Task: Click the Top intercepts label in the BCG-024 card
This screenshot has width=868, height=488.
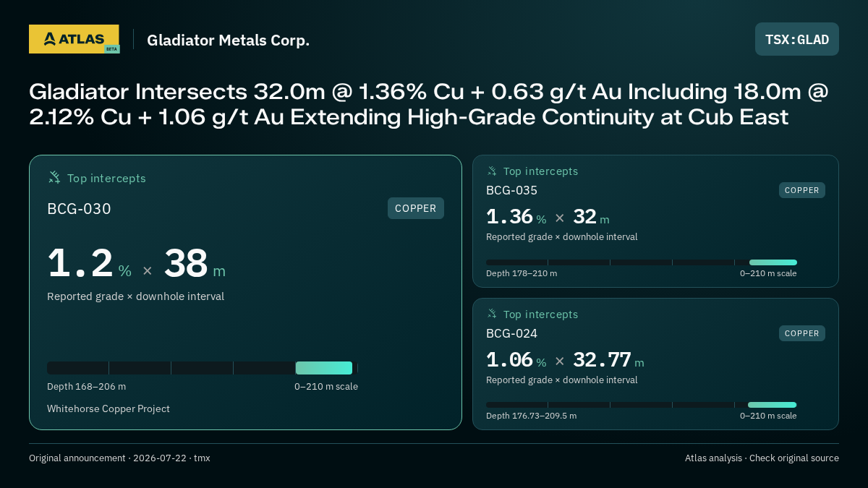Action: coord(540,314)
